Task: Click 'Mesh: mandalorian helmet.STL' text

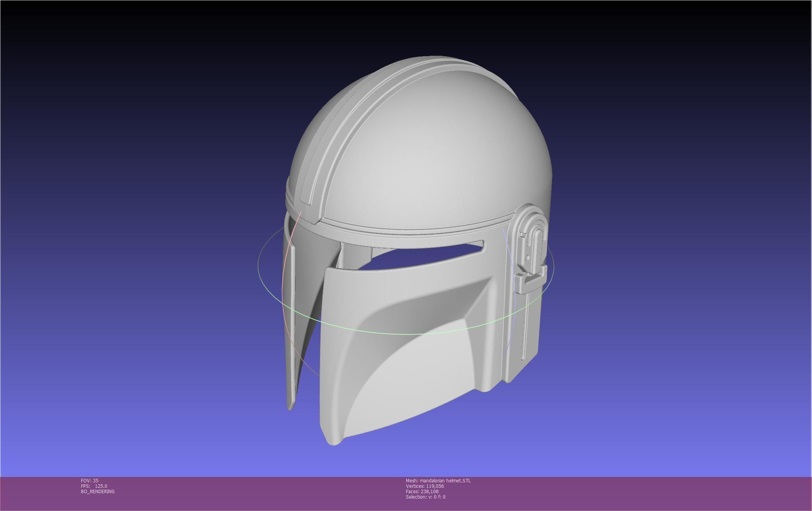Action: (438, 480)
